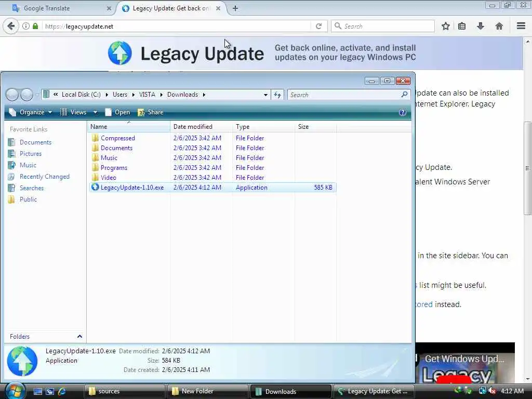The height and width of the screenshot is (399, 532).
Task: Click Share in Explorer toolbar
Action: (x=151, y=112)
